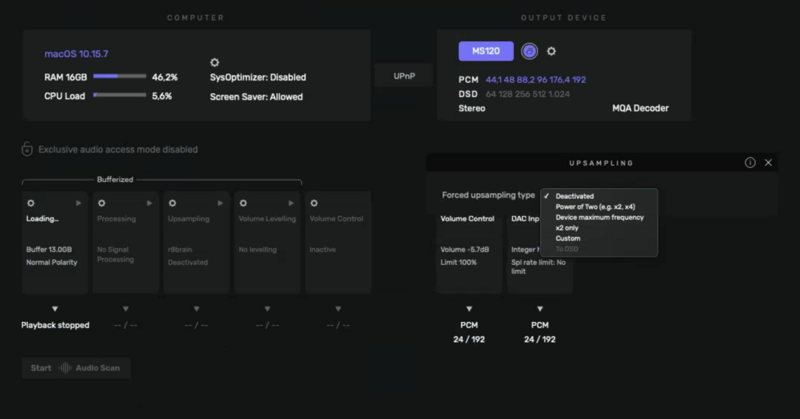Pick the x2 only upsampling option

(x=574, y=227)
